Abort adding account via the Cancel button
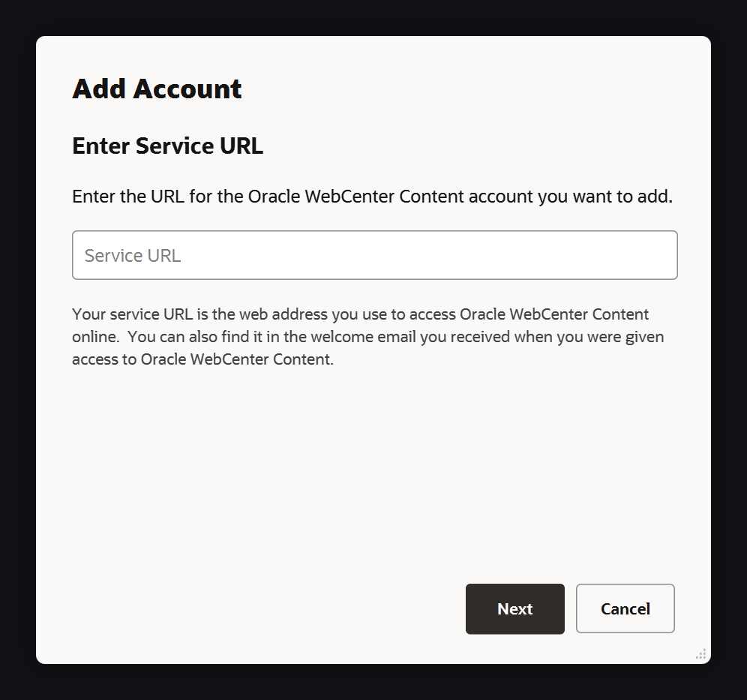The height and width of the screenshot is (700, 747). click(625, 608)
